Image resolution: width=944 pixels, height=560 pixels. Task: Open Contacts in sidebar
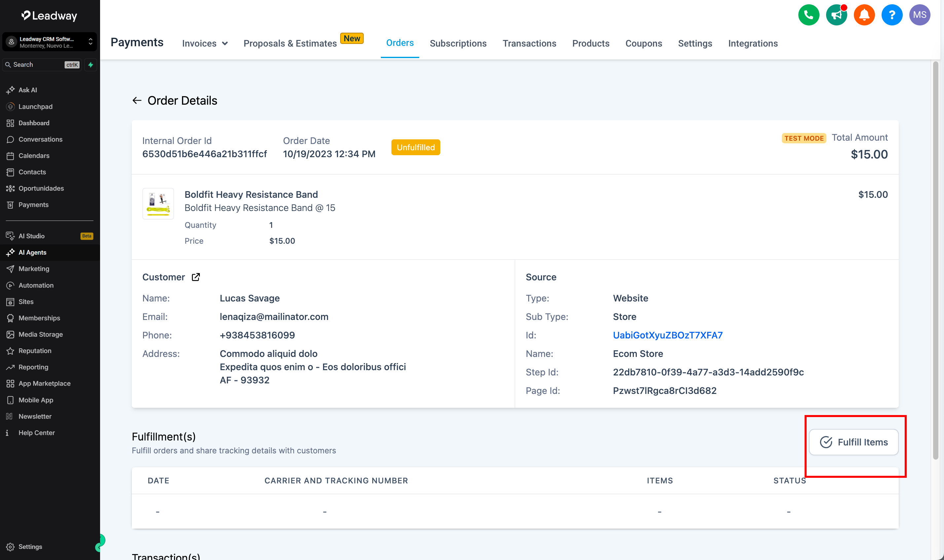click(50, 172)
